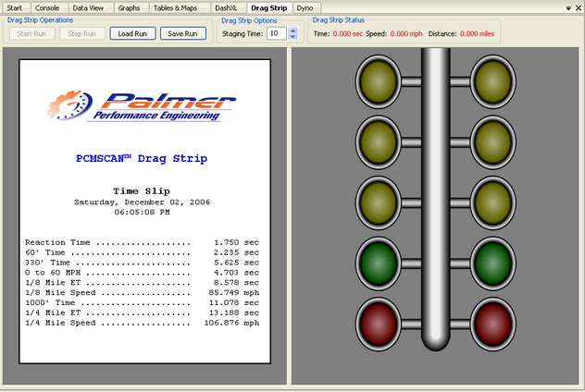This screenshot has height=392, width=585.
Task: Click the second right amber light
Action: [492, 142]
